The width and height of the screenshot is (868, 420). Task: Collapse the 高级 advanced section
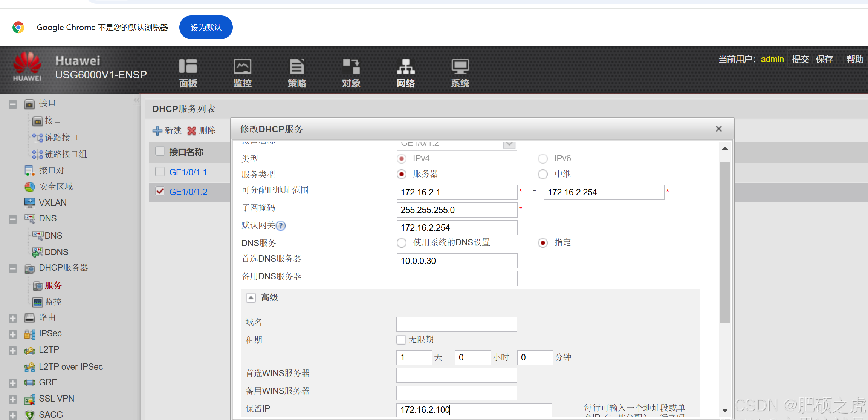coord(251,298)
